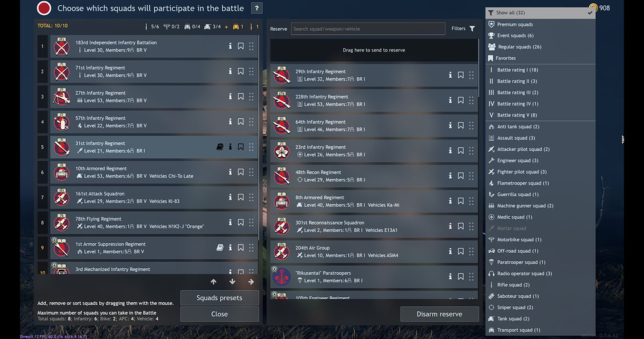Filter by Engineer squad (3)

[540, 160]
